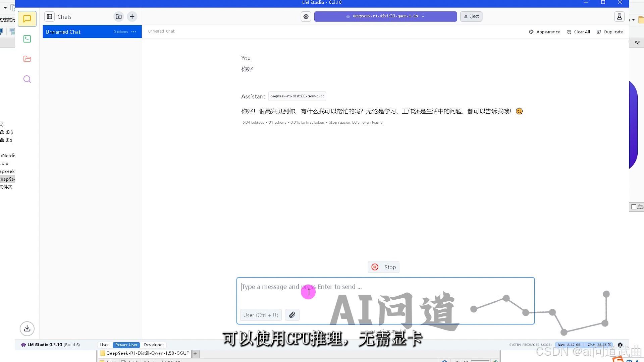Toggle the User (Ctrl + U) role selector
Viewport: 644px width, 362px height.
tap(261, 315)
